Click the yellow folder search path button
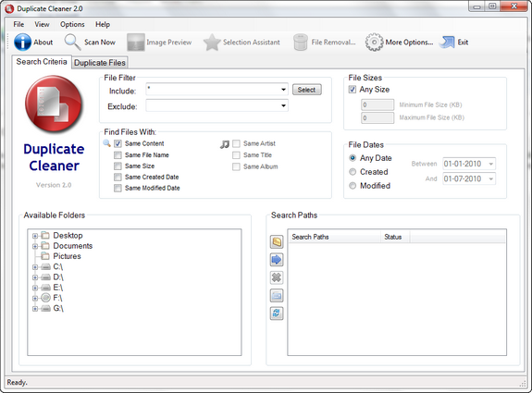532x393 pixels. pos(277,241)
